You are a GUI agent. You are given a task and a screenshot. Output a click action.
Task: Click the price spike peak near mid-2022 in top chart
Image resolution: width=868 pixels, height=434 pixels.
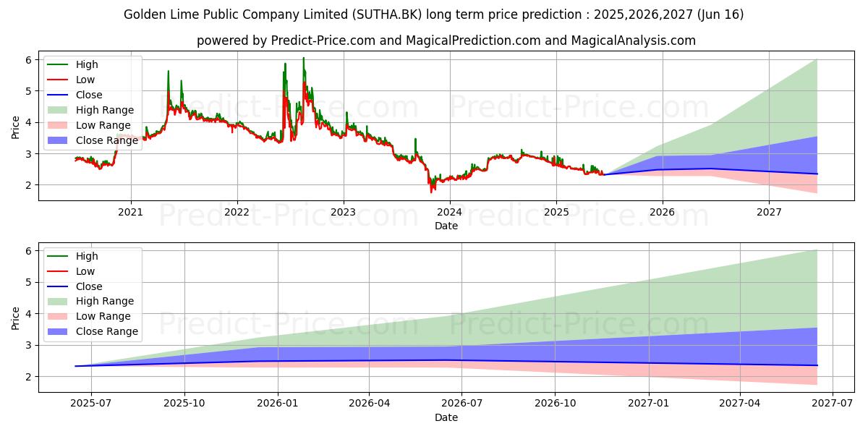(x=304, y=59)
